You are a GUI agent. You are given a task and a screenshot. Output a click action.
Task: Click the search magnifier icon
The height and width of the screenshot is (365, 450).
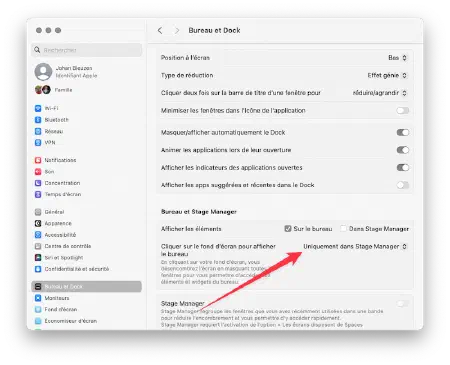[x=37, y=50]
